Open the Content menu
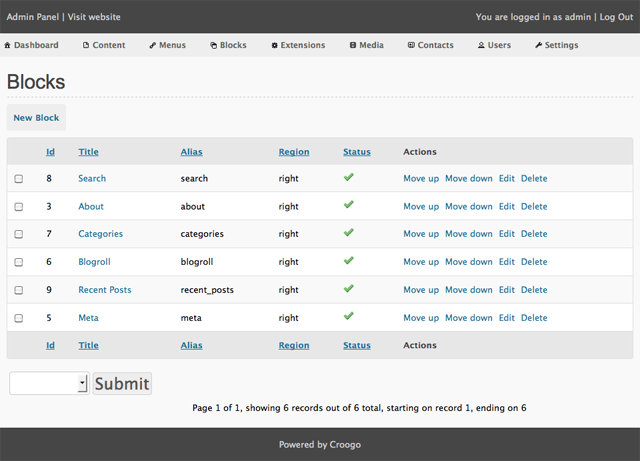Image resolution: width=640 pixels, height=461 pixels. click(104, 45)
